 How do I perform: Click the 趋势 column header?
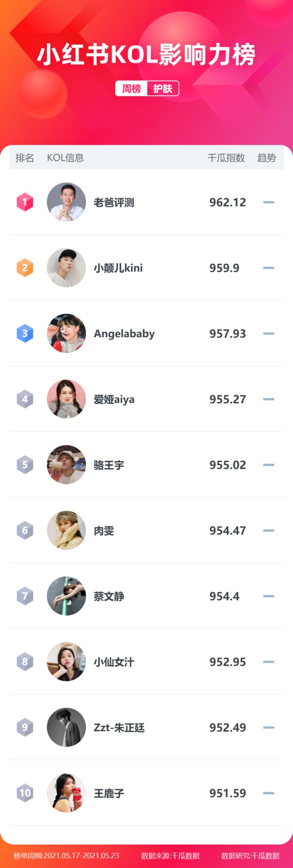click(267, 158)
